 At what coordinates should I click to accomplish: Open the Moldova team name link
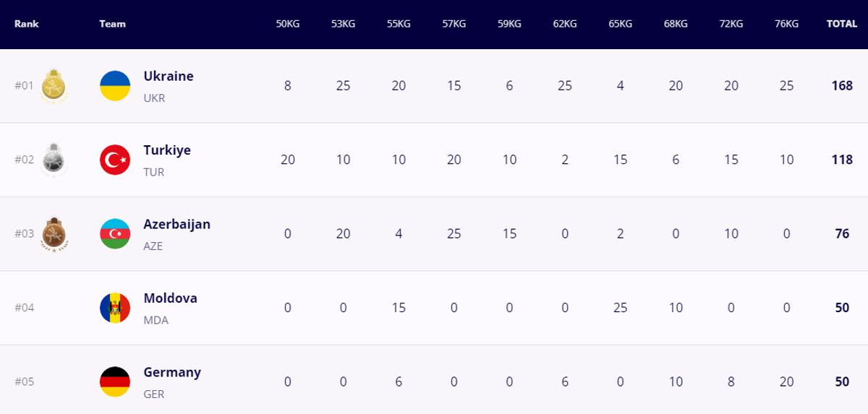point(170,298)
